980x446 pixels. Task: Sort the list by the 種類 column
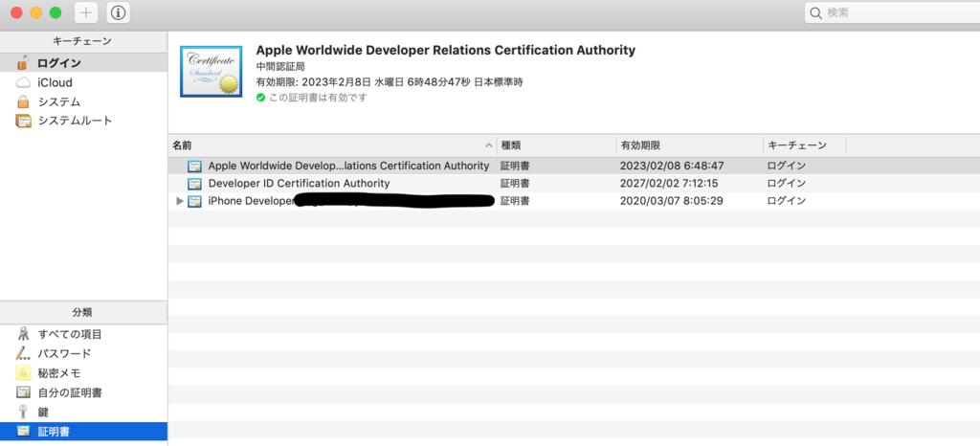click(x=556, y=145)
